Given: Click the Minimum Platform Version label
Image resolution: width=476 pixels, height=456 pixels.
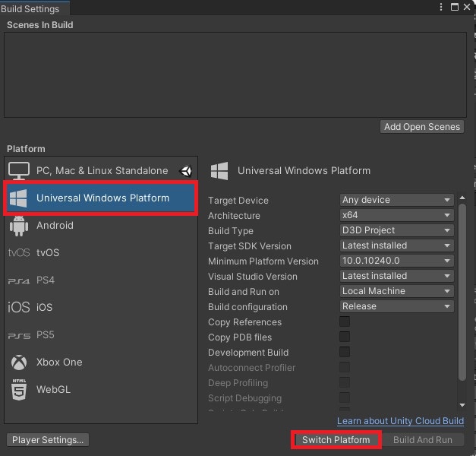Looking at the screenshot, I should point(263,261).
